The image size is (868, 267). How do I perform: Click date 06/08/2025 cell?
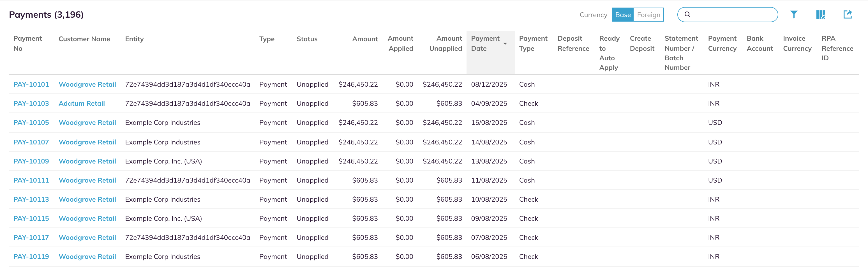tap(489, 257)
